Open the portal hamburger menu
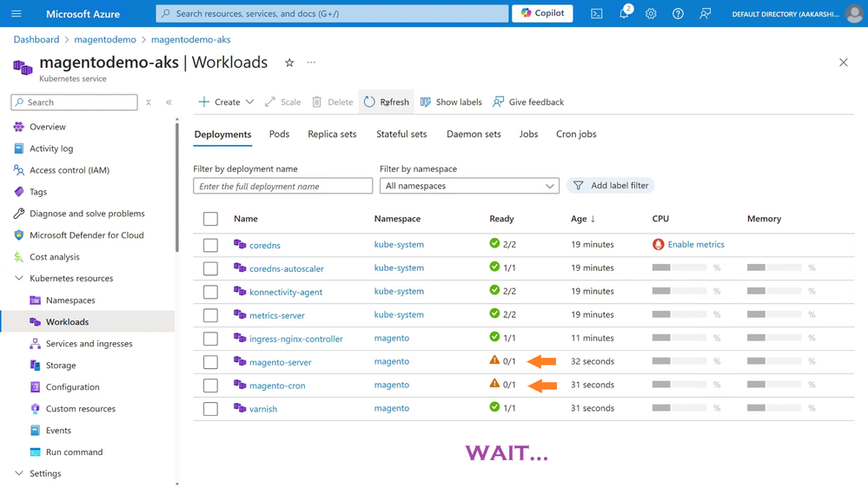This screenshot has width=868, height=488. [x=16, y=13]
